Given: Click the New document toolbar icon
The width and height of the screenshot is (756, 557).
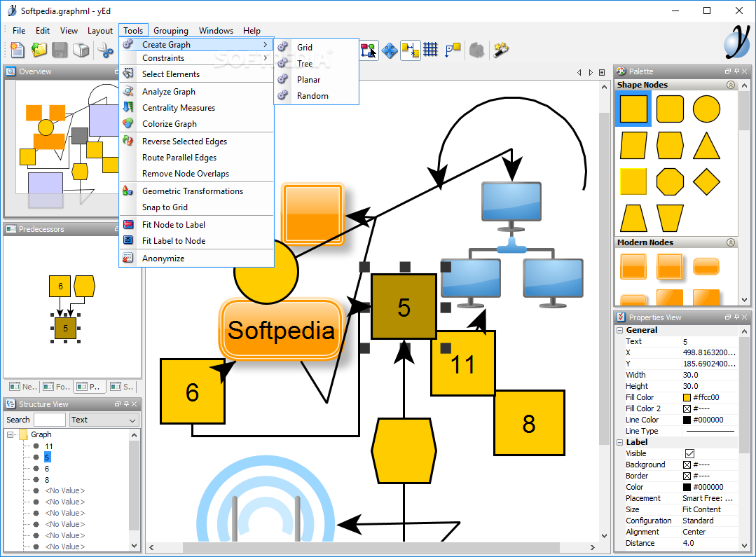Looking at the screenshot, I should [18, 50].
